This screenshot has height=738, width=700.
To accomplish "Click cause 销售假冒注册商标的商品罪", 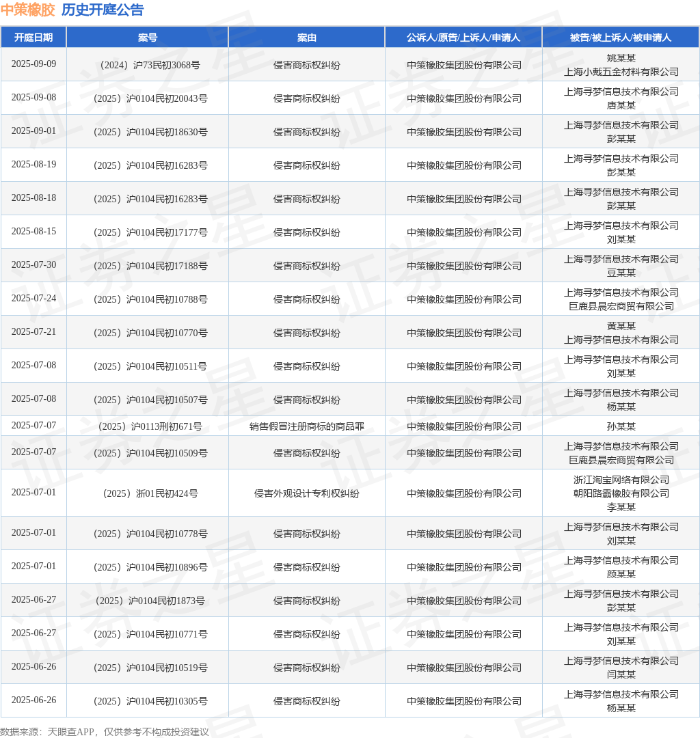I will 306,426.
